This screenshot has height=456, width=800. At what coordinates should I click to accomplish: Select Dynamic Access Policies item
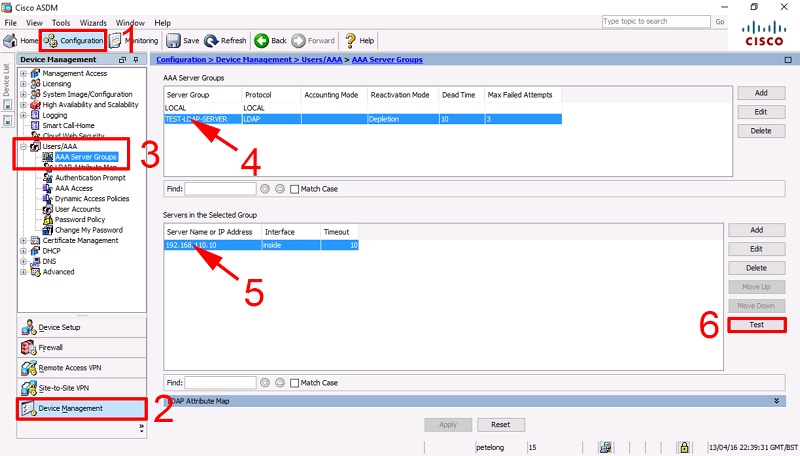[x=92, y=198]
